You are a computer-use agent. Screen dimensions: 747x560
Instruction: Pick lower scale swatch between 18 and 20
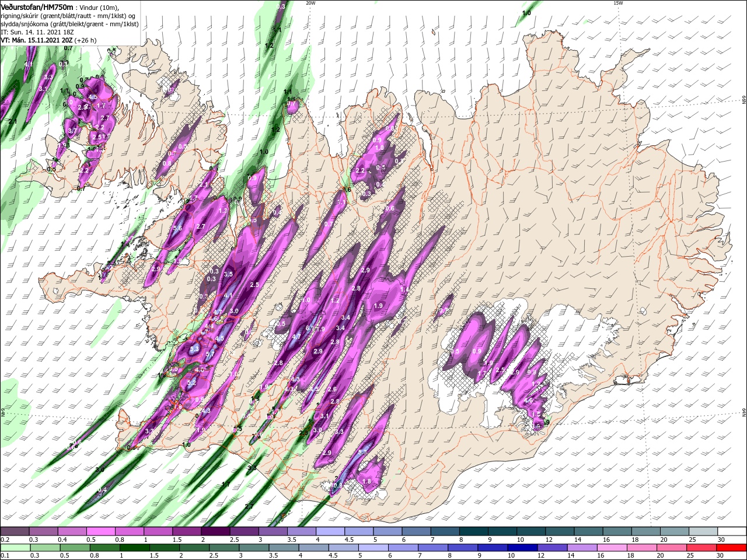641,548
